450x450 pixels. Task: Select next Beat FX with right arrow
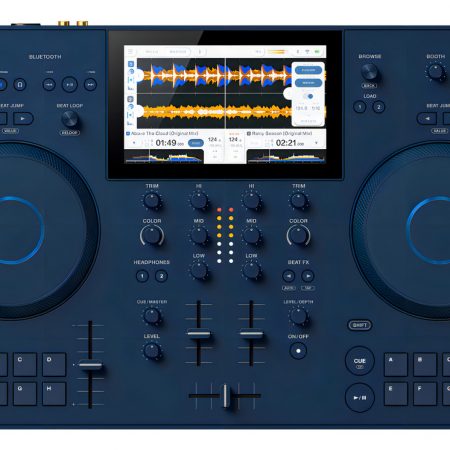coord(308,276)
